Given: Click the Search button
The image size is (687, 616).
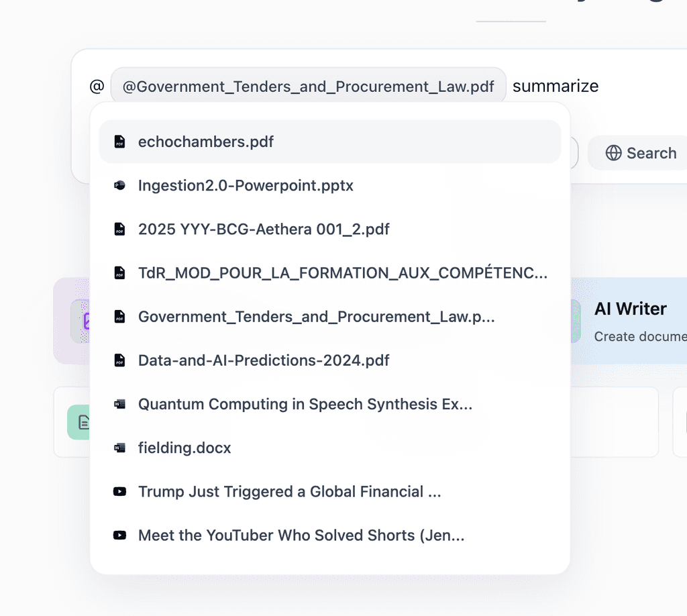Looking at the screenshot, I should 643,153.
